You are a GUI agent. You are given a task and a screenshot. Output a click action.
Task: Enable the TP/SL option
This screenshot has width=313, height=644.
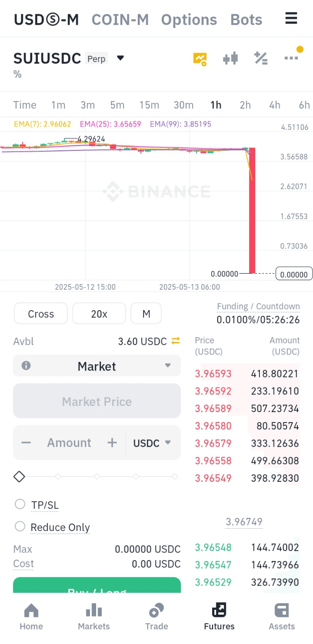pos(20,504)
